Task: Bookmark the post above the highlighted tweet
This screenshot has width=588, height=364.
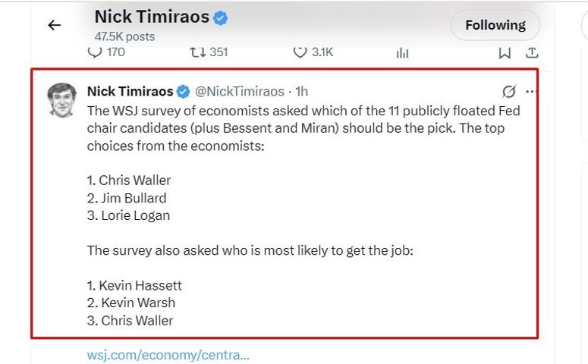Action: (x=505, y=52)
